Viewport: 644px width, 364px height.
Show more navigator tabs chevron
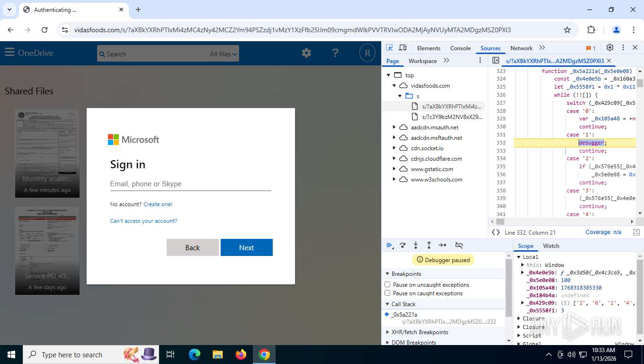coord(447,61)
